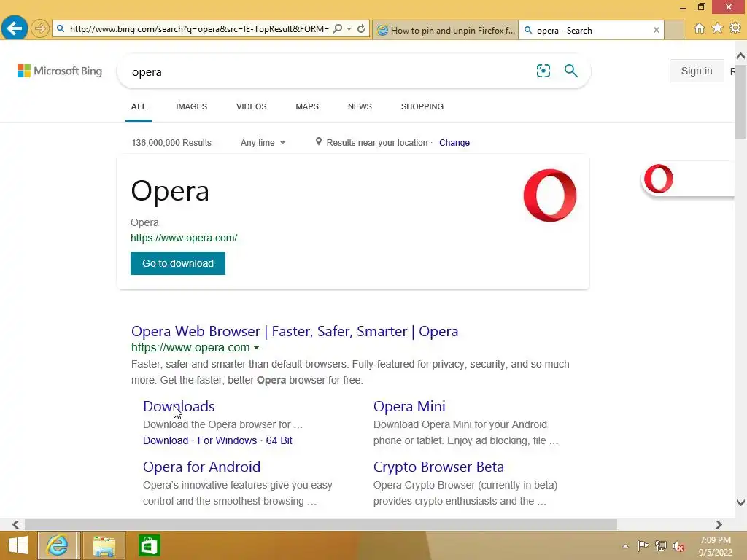The width and height of the screenshot is (747, 560).
Task: Click the horizontal scrollbar thumb
Action: [x=321, y=524]
